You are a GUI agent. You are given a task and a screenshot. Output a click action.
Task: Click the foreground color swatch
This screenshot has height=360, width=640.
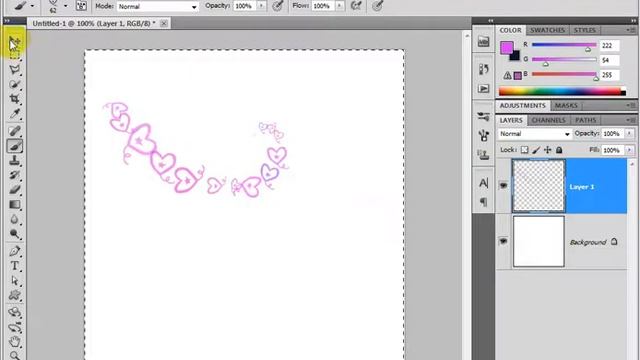[x=507, y=48]
